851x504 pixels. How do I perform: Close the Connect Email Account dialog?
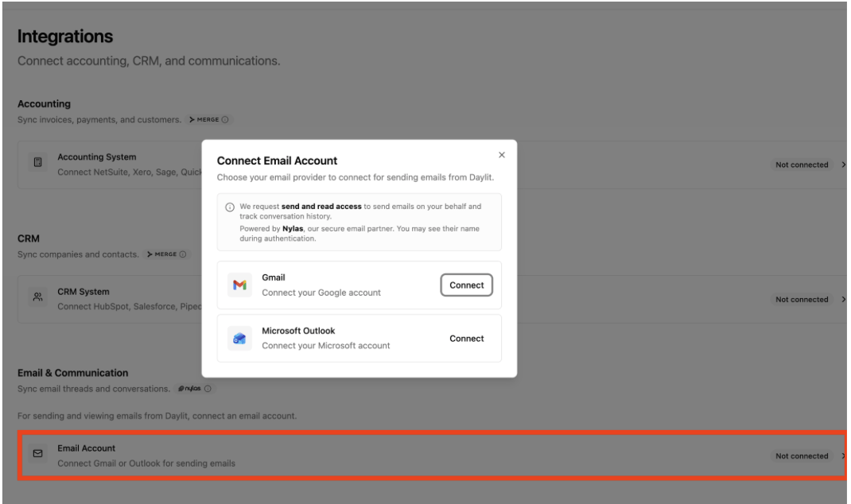pyautogui.click(x=502, y=154)
